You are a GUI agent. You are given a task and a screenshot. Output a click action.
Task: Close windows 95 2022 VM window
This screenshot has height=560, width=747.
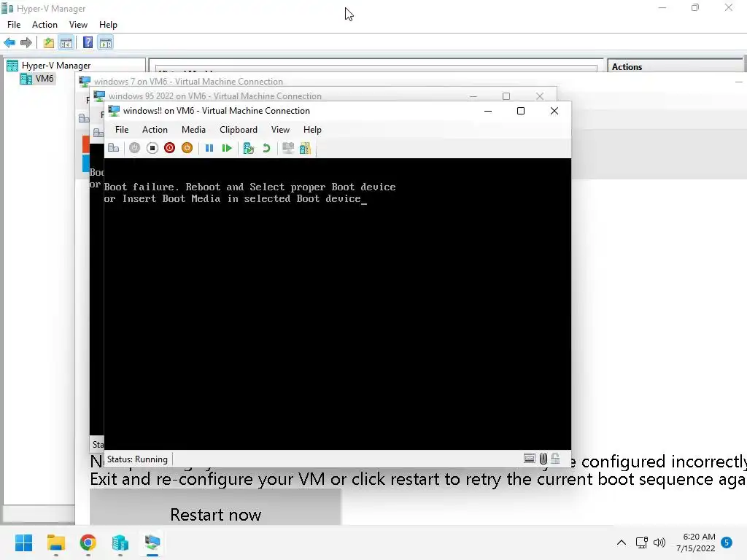[540, 96]
